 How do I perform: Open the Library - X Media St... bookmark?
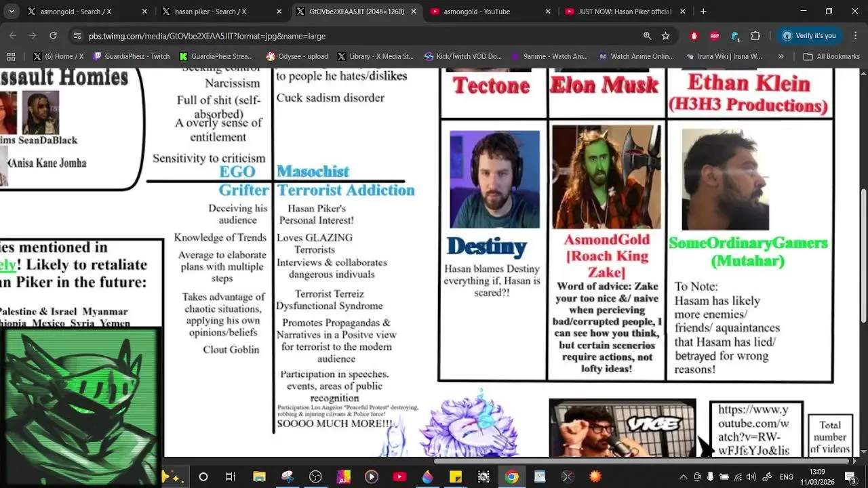click(376, 56)
